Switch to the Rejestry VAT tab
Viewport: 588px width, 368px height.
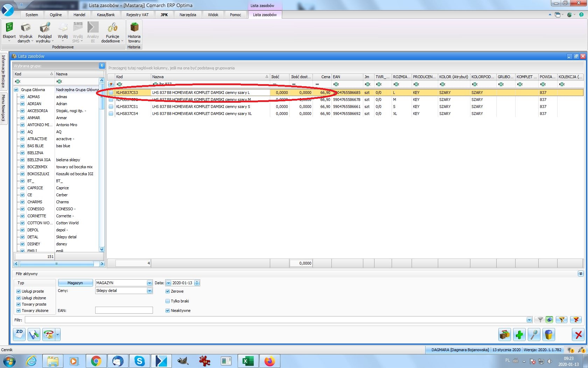click(137, 15)
